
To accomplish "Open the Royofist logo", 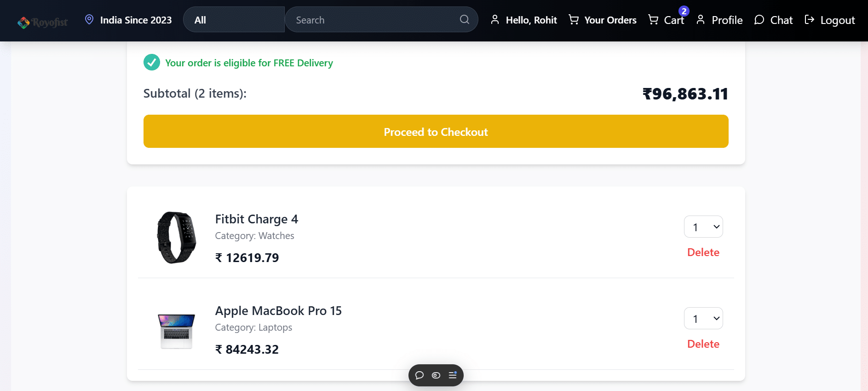I will [x=42, y=21].
